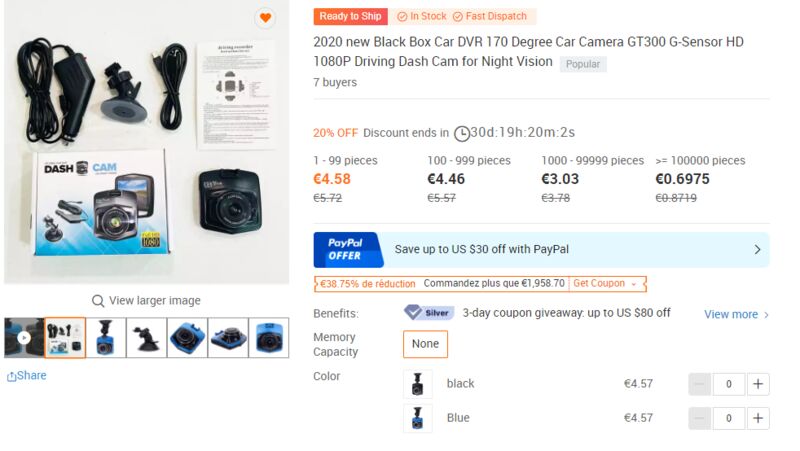Click the Ready to Ship tag

(x=351, y=16)
